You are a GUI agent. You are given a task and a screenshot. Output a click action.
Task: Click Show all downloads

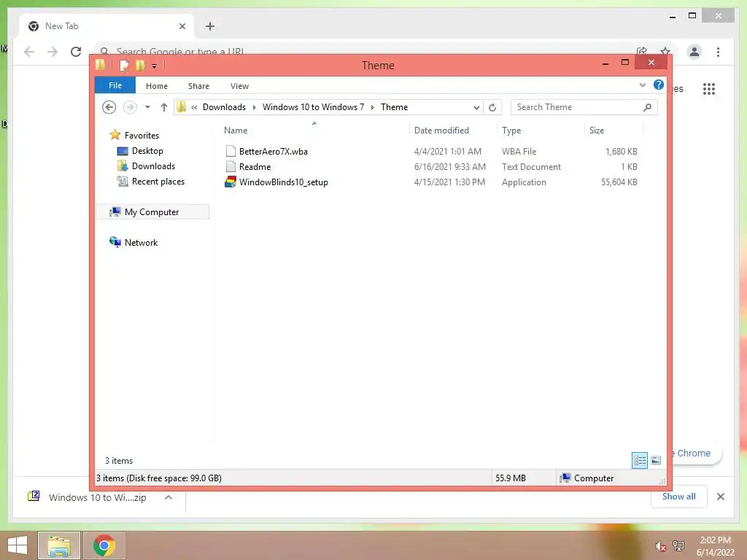click(679, 497)
